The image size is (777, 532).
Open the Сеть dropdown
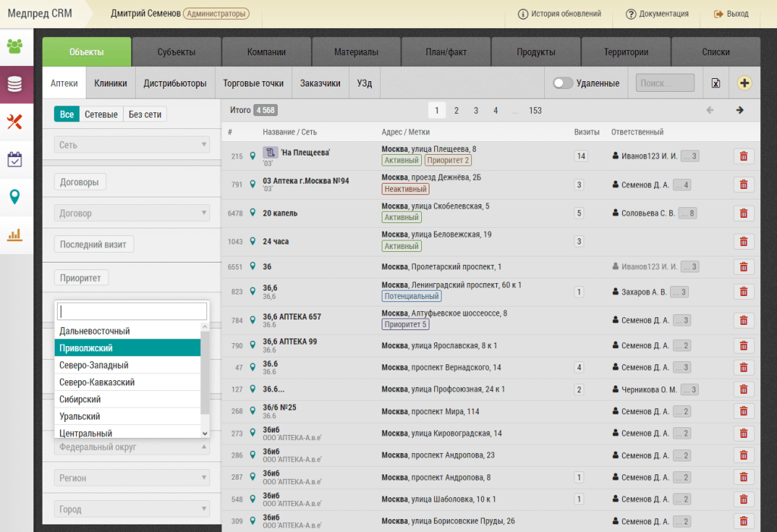(x=132, y=145)
